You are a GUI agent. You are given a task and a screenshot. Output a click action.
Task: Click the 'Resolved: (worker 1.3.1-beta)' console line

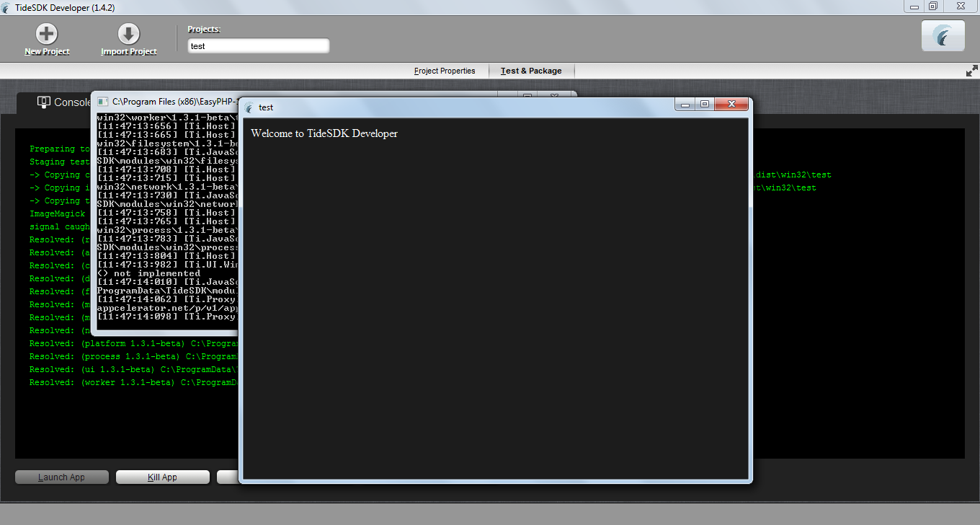click(133, 382)
